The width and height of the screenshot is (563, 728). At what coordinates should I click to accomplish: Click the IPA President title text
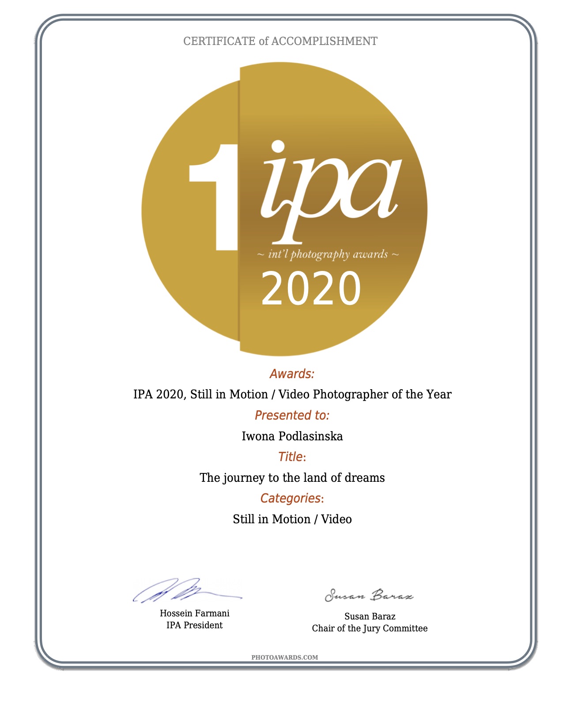(x=194, y=625)
